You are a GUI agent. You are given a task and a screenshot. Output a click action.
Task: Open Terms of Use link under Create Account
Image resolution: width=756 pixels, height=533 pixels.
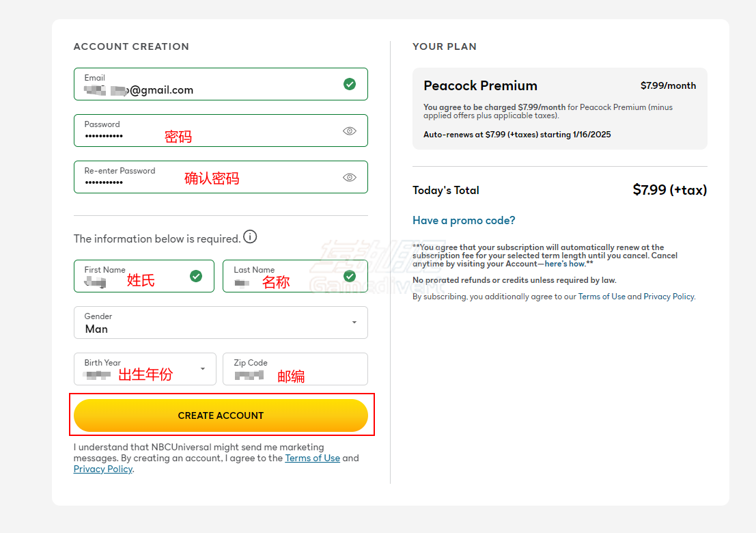click(312, 458)
